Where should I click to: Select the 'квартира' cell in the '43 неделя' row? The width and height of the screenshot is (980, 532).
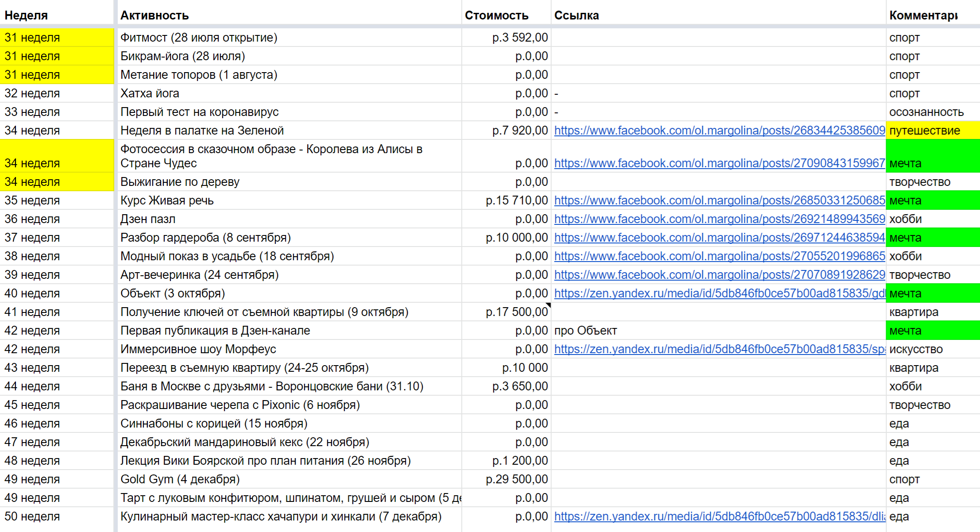pos(933,368)
